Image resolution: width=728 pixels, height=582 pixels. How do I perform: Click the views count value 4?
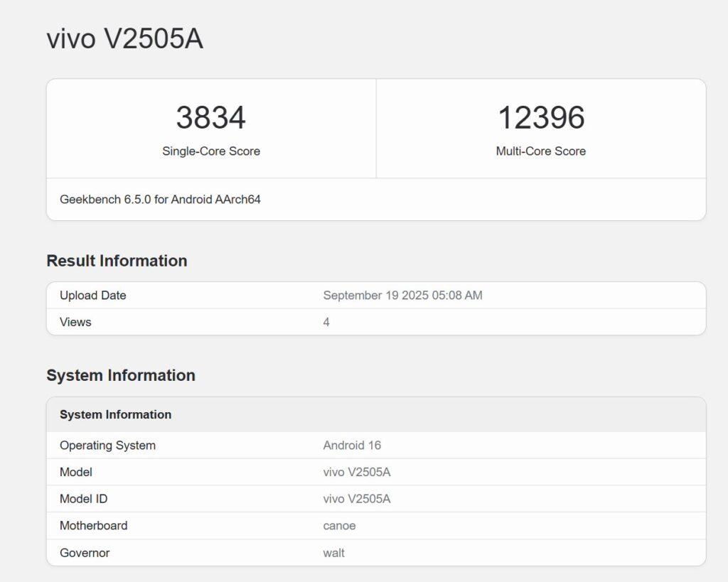pyautogui.click(x=326, y=322)
